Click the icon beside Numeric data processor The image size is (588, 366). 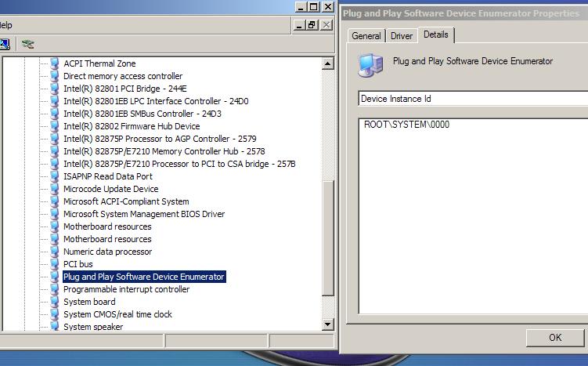tap(54, 252)
